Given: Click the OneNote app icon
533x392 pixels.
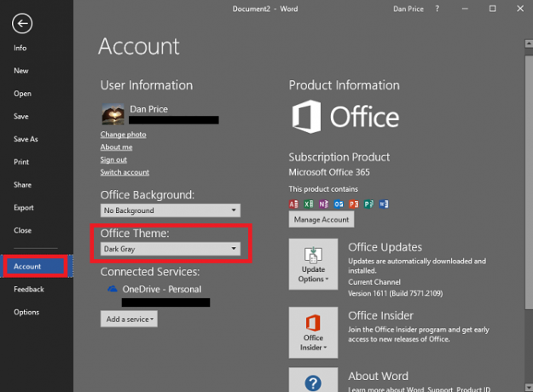Looking at the screenshot, I should 323,204.
